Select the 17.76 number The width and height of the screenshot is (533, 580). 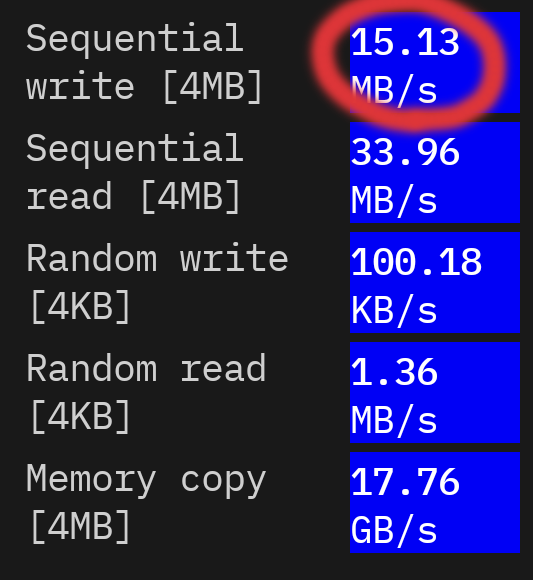click(405, 482)
